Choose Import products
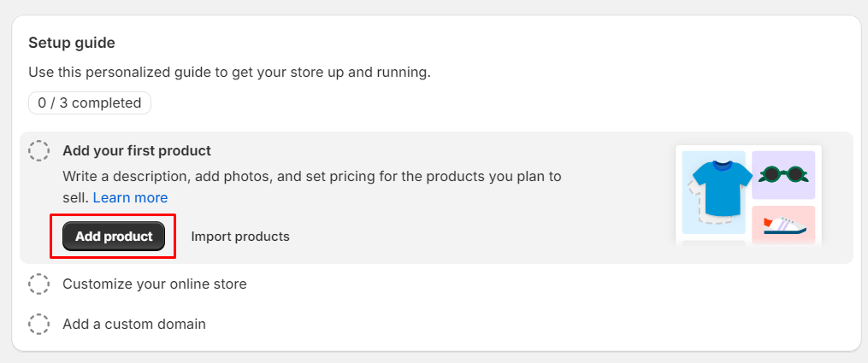Viewport: 868px width, 363px height. 240,237
